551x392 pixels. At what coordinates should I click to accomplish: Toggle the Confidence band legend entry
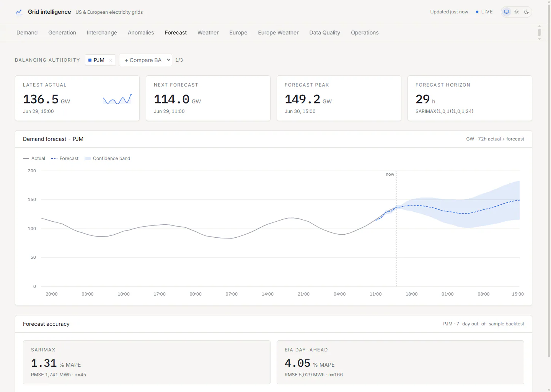[108, 158]
